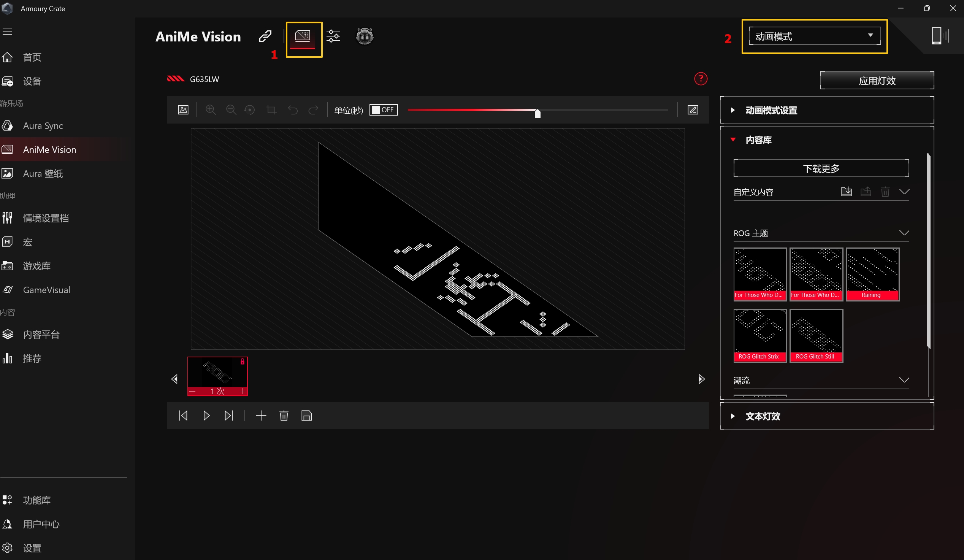Image resolution: width=964 pixels, height=560 pixels.
Task: Select the second For Those Who D... thumbnail
Action: click(817, 274)
